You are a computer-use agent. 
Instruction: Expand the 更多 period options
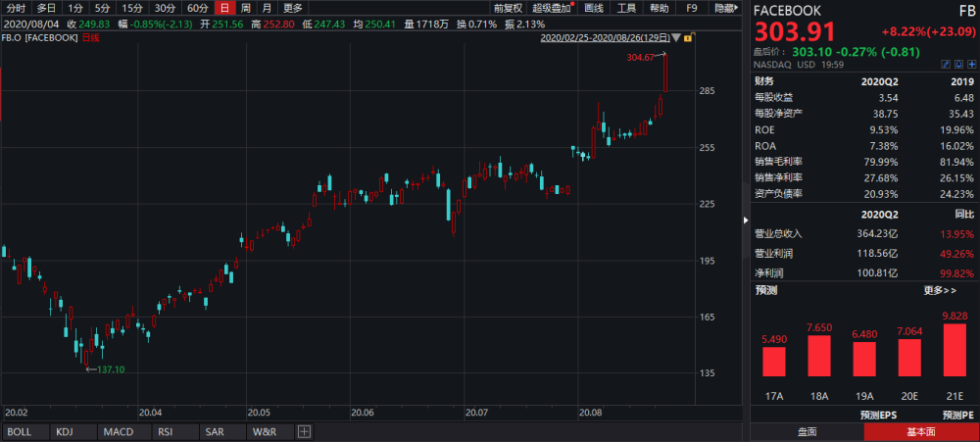(x=292, y=8)
